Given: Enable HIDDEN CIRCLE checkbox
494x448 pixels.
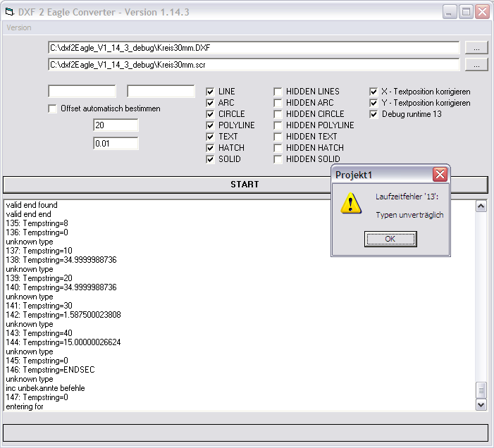Looking at the screenshot, I should (x=278, y=114).
